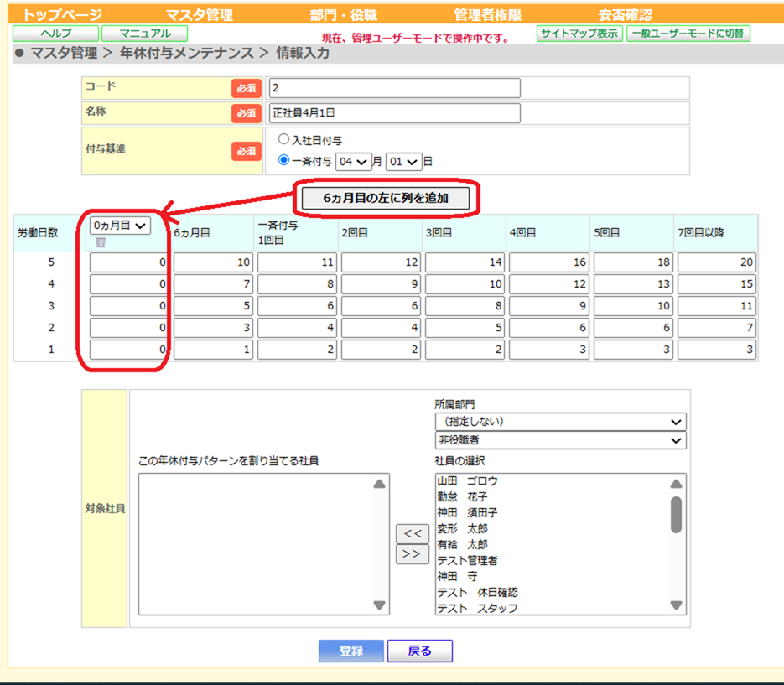
Task: Open the 安否確認 menu
Action: point(625,15)
